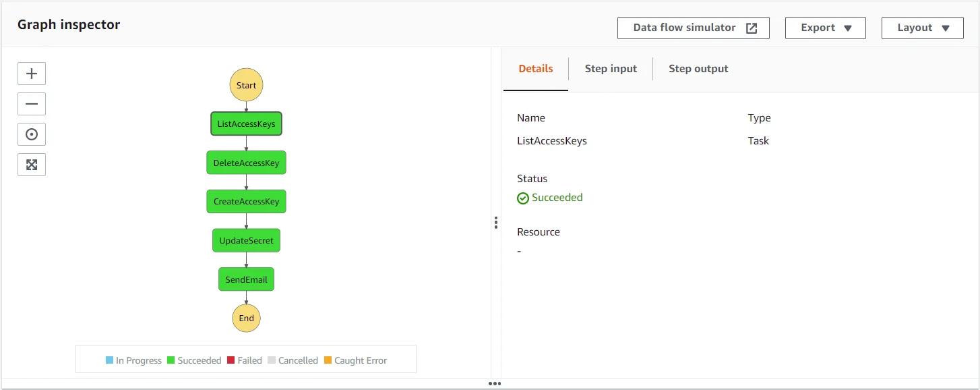Select the SendEmail node in the graph
980x390 pixels.
tap(245, 279)
